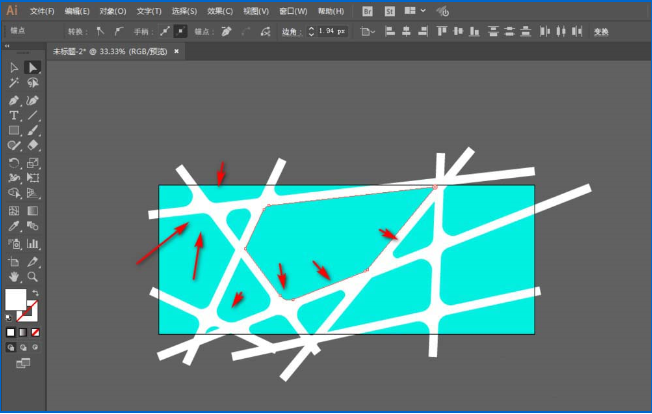Toggle hide handles for multiple anchors
The image size is (652, 414).
pyautogui.click(x=180, y=31)
